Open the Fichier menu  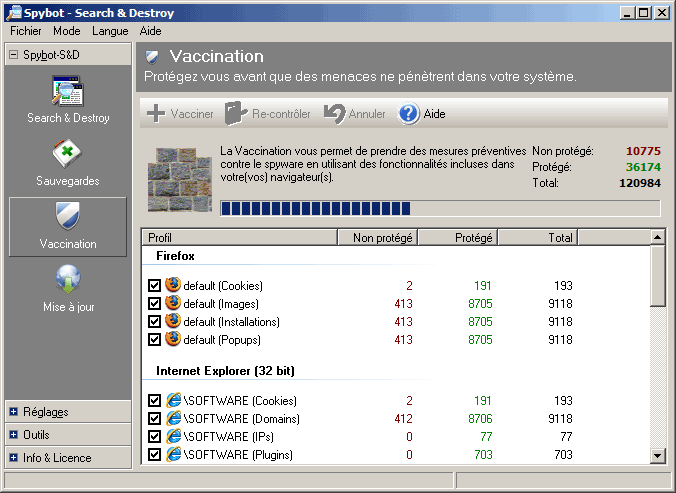[25, 31]
